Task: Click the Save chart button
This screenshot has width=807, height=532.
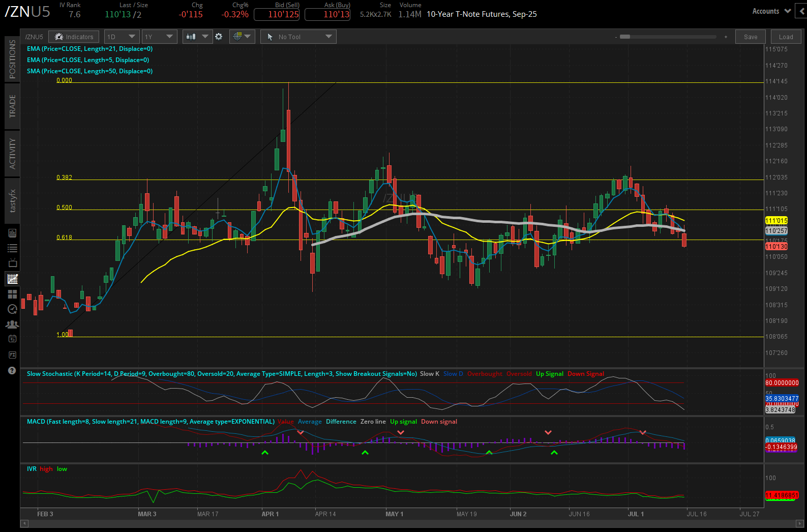Action: click(750, 37)
